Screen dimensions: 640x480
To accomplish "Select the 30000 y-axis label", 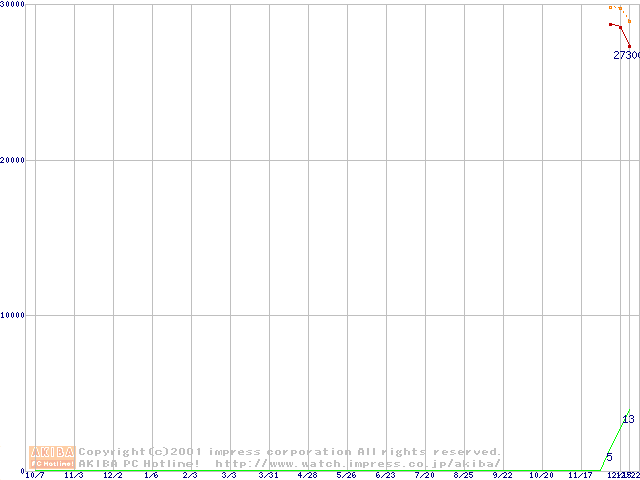I will point(13,5).
